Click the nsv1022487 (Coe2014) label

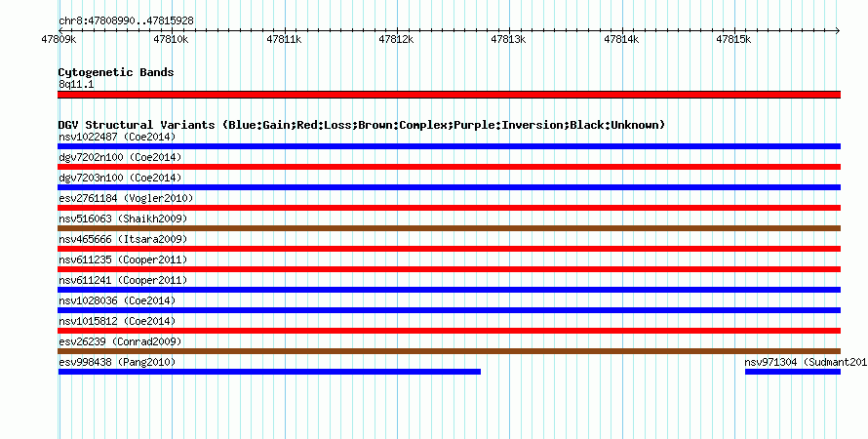(x=117, y=137)
